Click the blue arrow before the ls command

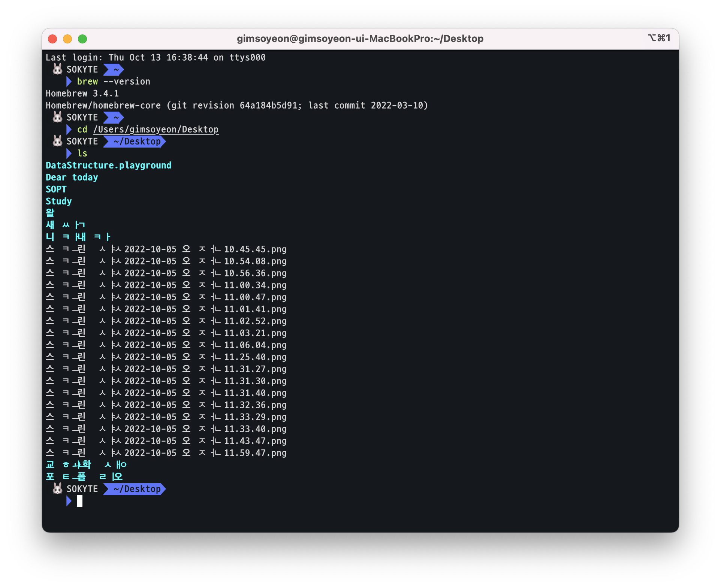coord(69,153)
